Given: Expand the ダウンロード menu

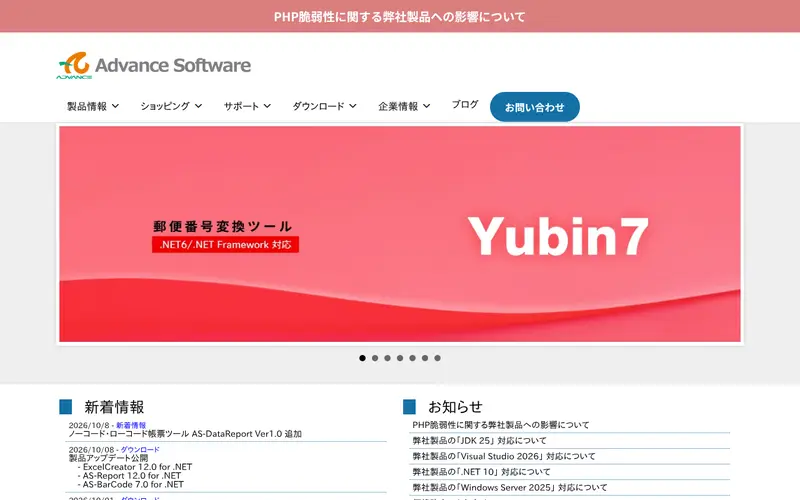Looking at the screenshot, I should click(324, 106).
